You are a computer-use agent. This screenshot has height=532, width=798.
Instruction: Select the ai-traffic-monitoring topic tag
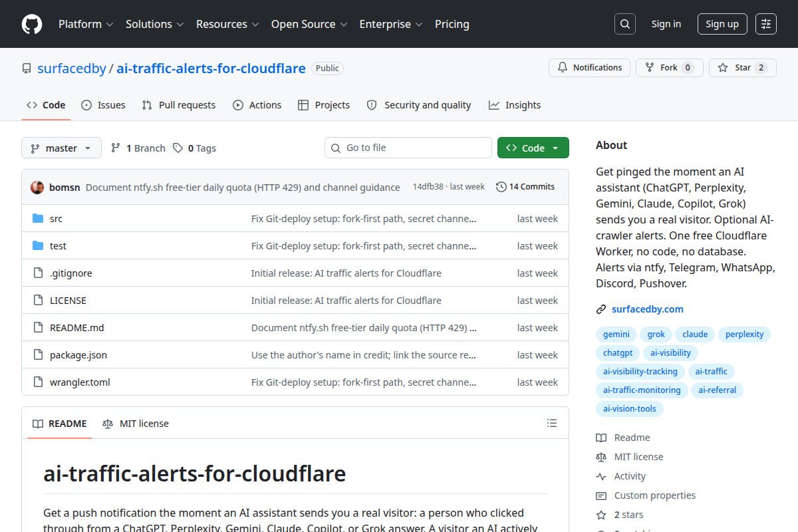pyautogui.click(x=642, y=390)
